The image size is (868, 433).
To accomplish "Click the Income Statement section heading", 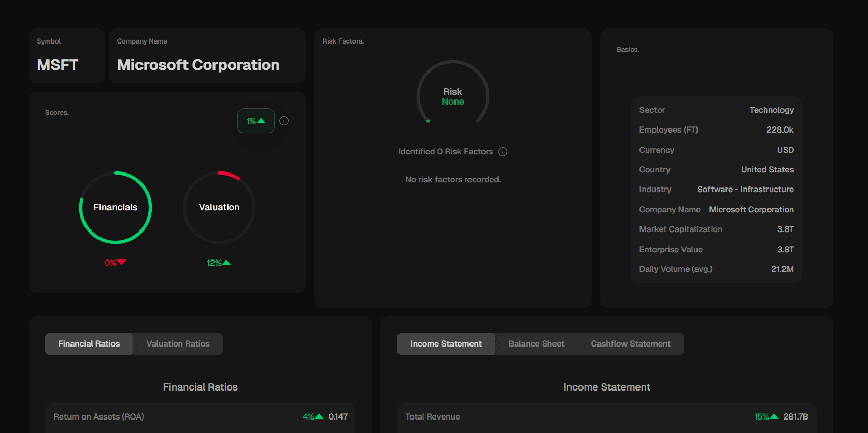I will click(x=607, y=387).
